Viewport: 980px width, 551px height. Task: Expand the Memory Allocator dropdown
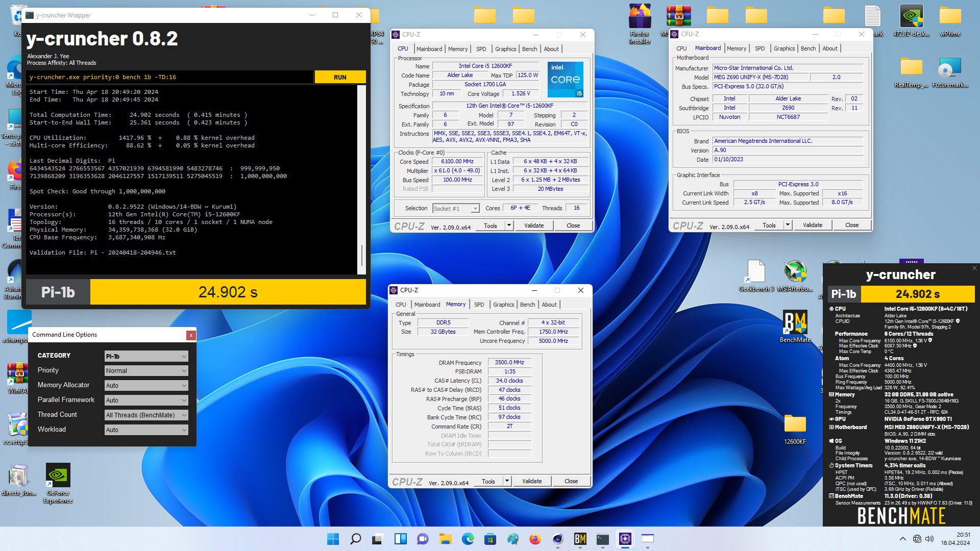[x=146, y=386]
